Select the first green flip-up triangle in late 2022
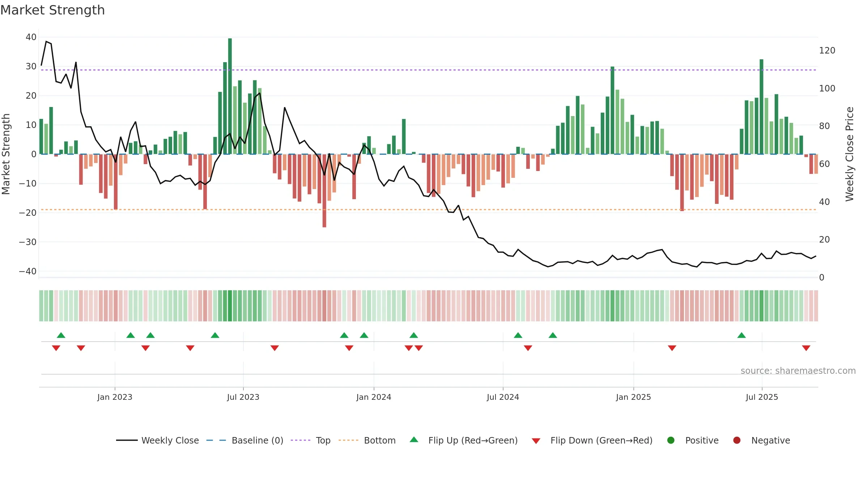The width and height of the screenshot is (868, 488). pyautogui.click(x=61, y=335)
